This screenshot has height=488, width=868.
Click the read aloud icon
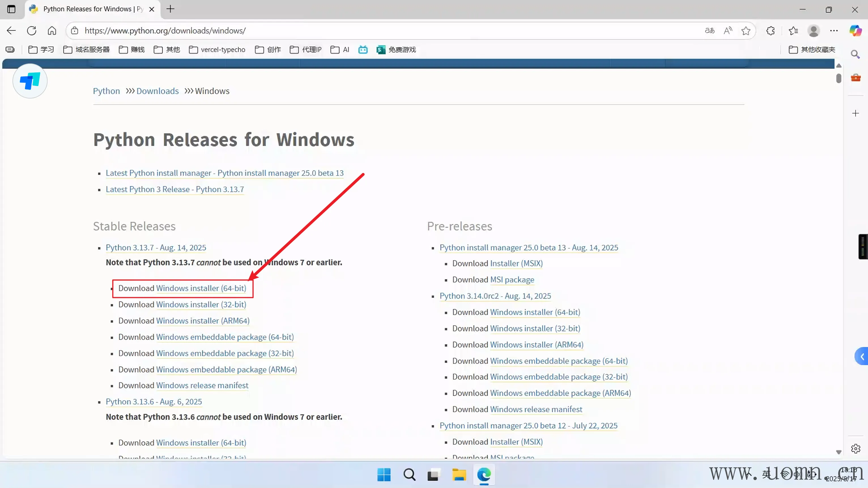728,31
